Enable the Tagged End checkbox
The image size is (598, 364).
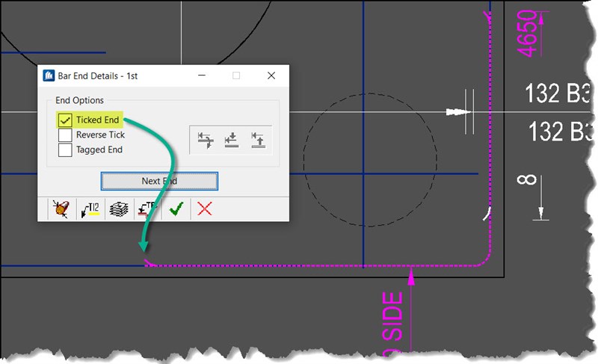tap(65, 149)
